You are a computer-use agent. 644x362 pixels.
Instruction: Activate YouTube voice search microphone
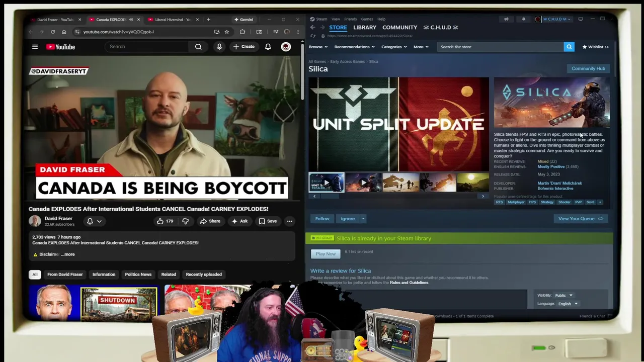tap(219, 47)
